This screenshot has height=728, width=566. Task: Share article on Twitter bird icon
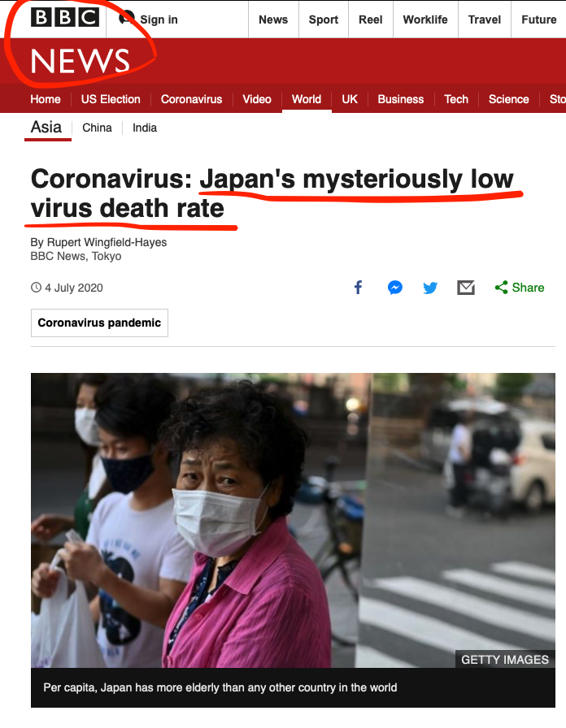(430, 288)
